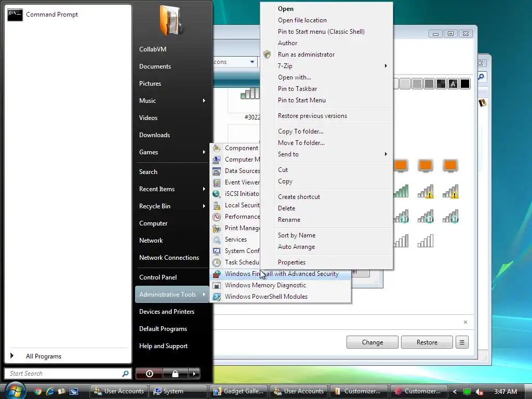Select Open file location

[302, 20]
